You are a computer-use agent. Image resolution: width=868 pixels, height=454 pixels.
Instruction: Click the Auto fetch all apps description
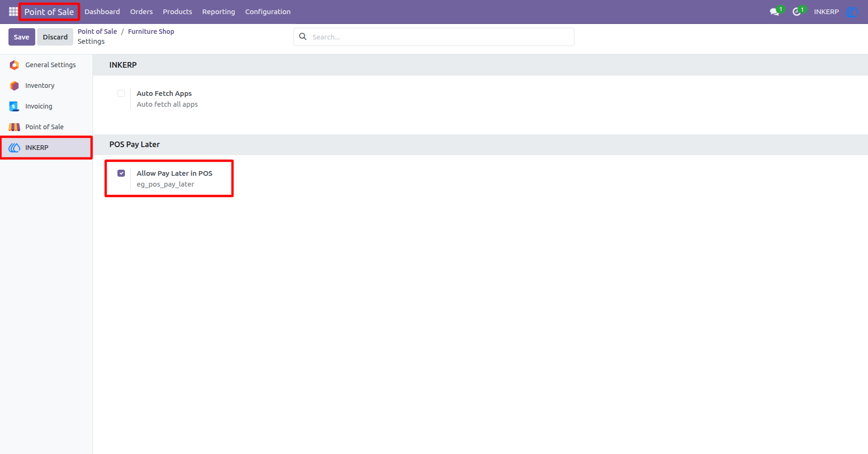click(167, 104)
